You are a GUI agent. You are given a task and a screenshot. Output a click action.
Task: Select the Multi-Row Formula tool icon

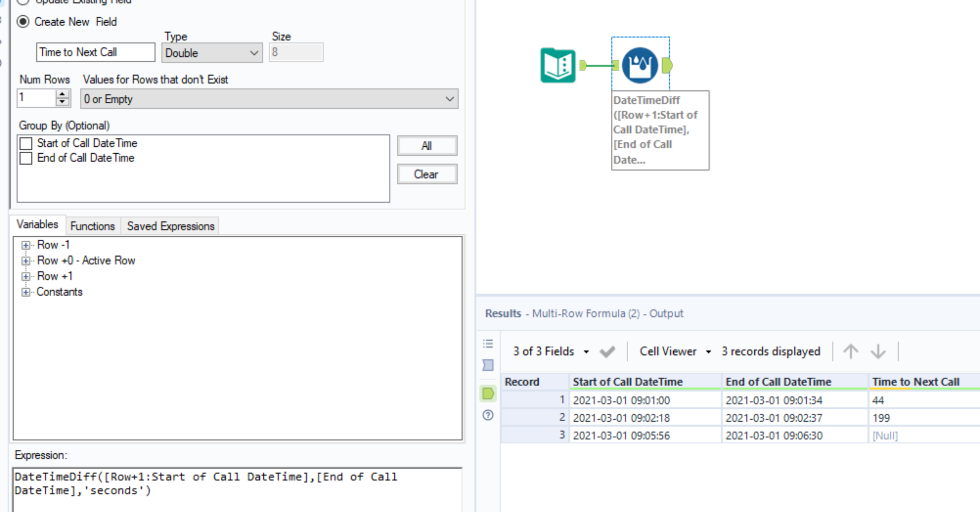click(640, 65)
